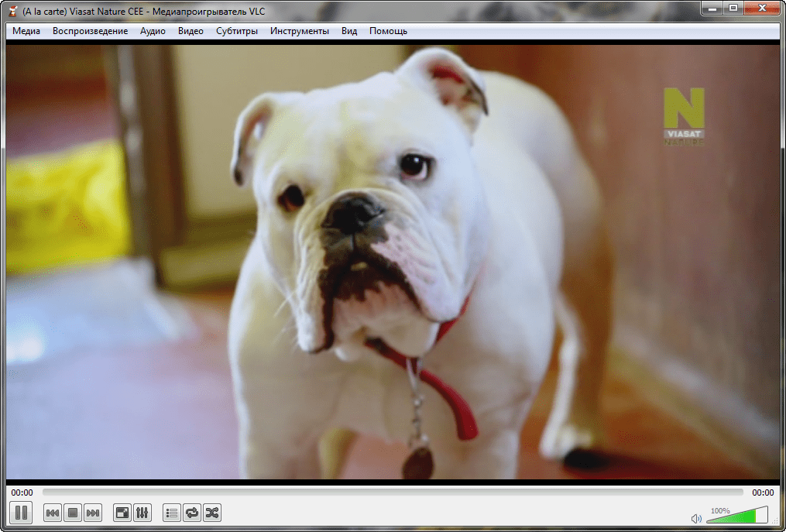786x532 pixels.
Task: Open the Вид menu
Action: (x=349, y=31)
